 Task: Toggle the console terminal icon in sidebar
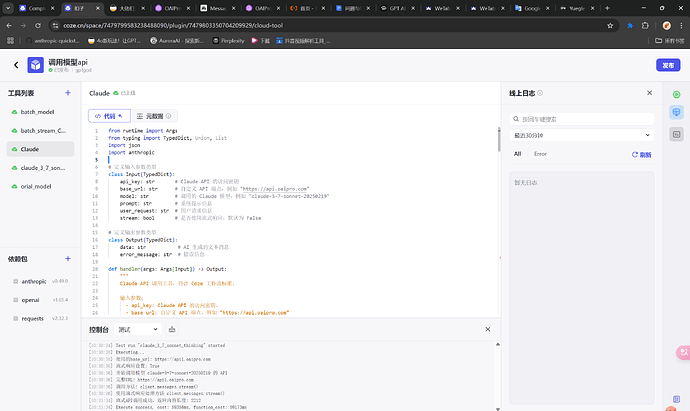click(676, 134)
